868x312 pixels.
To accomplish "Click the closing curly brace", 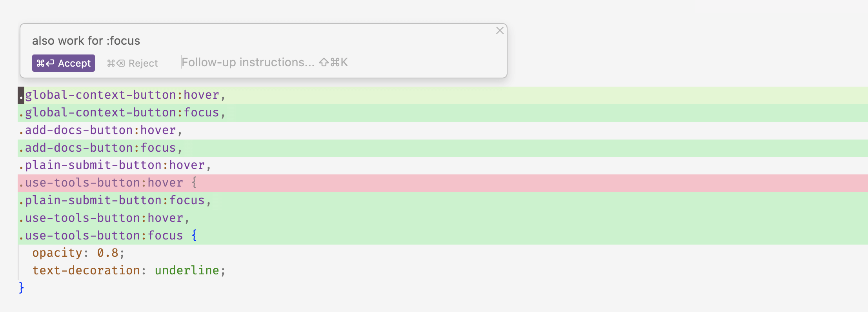I will pos(21,288).
